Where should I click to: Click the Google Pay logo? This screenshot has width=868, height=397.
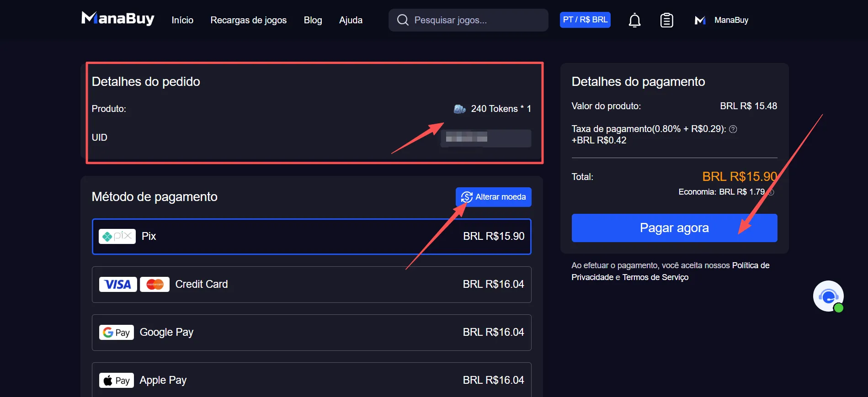point(117,333)
